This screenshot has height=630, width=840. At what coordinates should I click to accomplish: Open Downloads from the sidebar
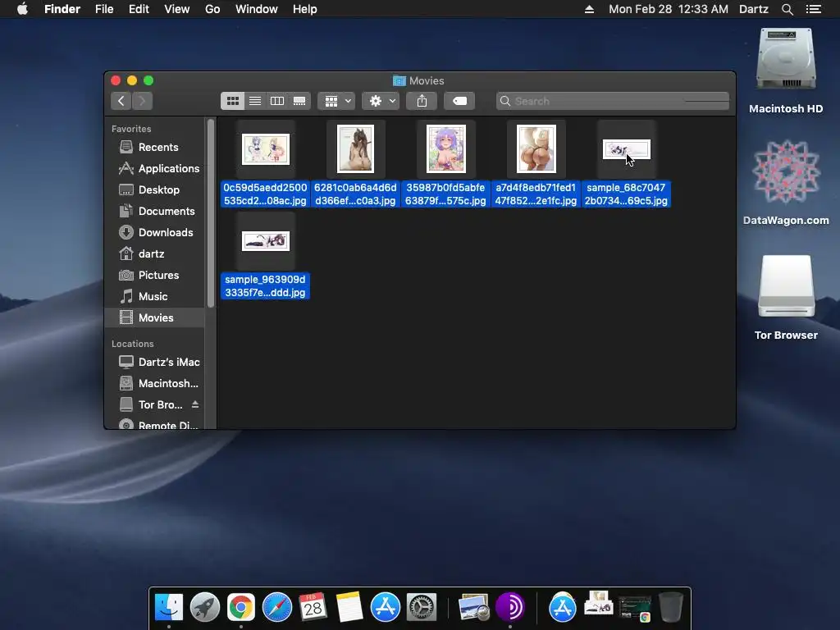(155, 232)
